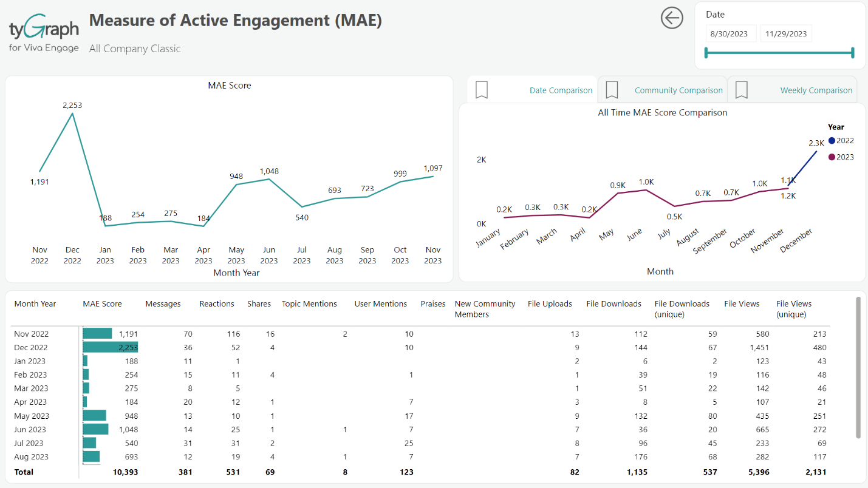The height and width of the screenshot is (488, 868).
Task: Select the Dec 2022 MAE Score bar
Action: [110, 347]
